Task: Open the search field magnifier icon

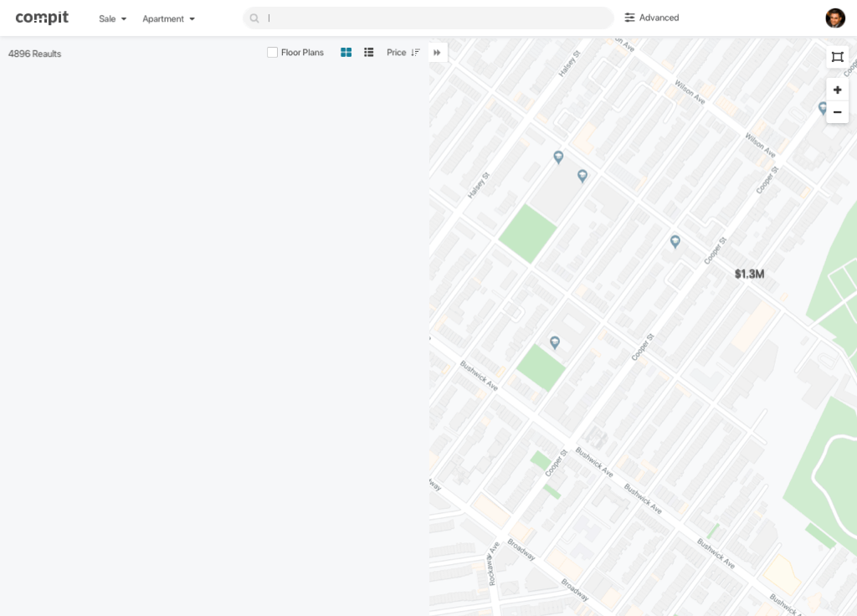Action: click(x=254, y=18)
